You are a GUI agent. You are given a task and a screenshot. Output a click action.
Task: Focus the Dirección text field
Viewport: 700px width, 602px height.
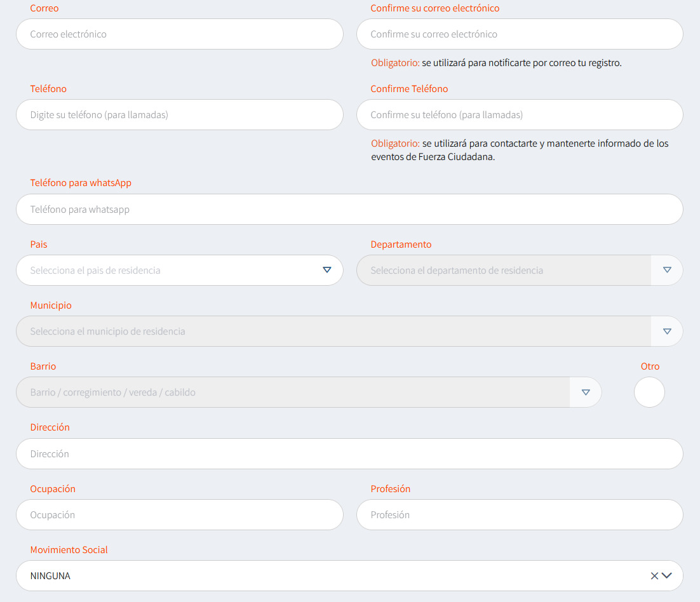point(349,454)
